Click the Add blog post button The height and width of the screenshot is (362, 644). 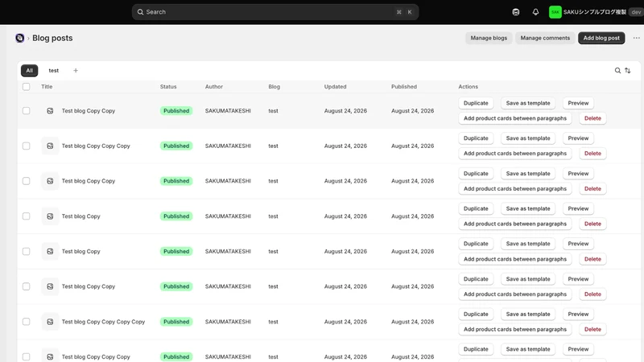coord(601,38)
